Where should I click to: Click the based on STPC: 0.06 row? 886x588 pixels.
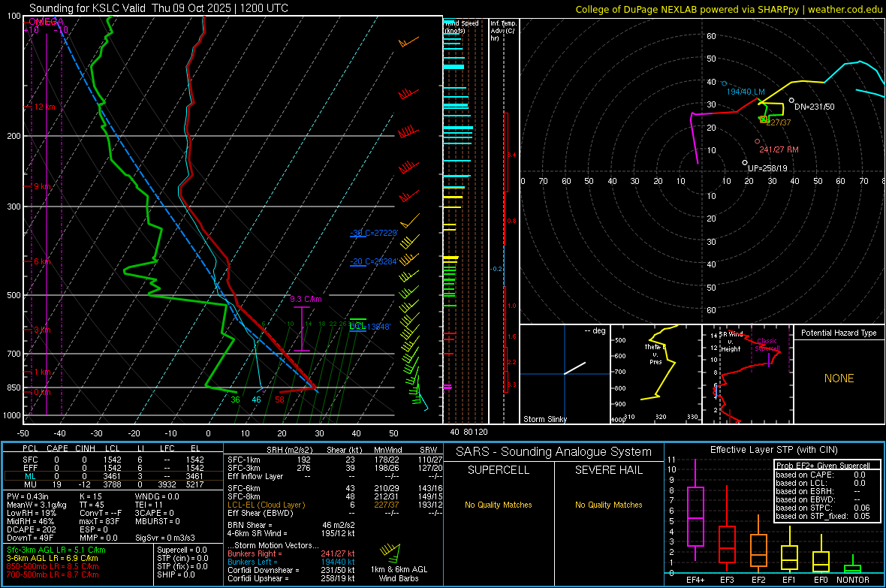click(x=823, y=508)
